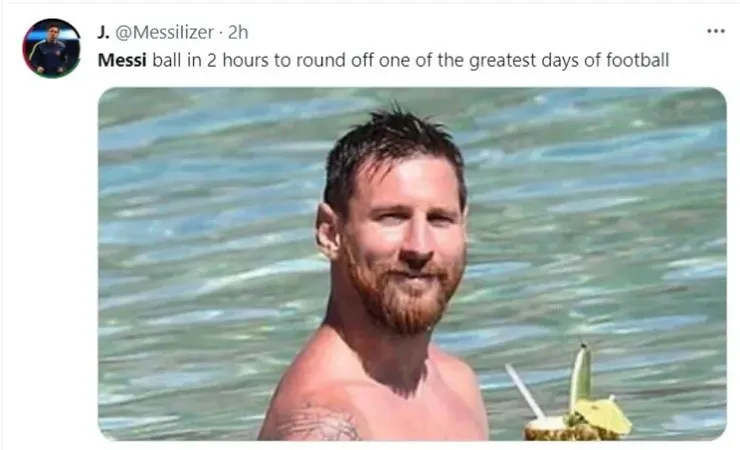The width and height of the screenshot is (740, 450).
Task: Click the bold word "Messi" in the tweet
Action: pyautogui.click(x=122, y=60)
